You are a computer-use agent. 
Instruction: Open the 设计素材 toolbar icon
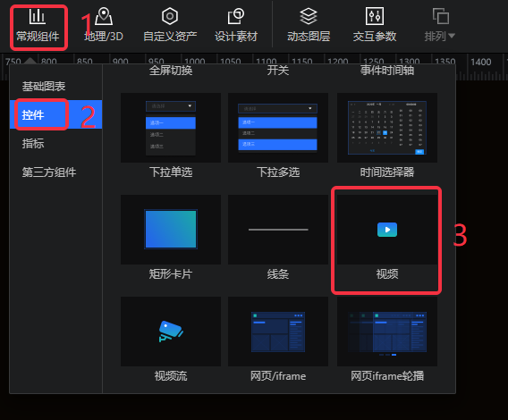pos(236,16)
